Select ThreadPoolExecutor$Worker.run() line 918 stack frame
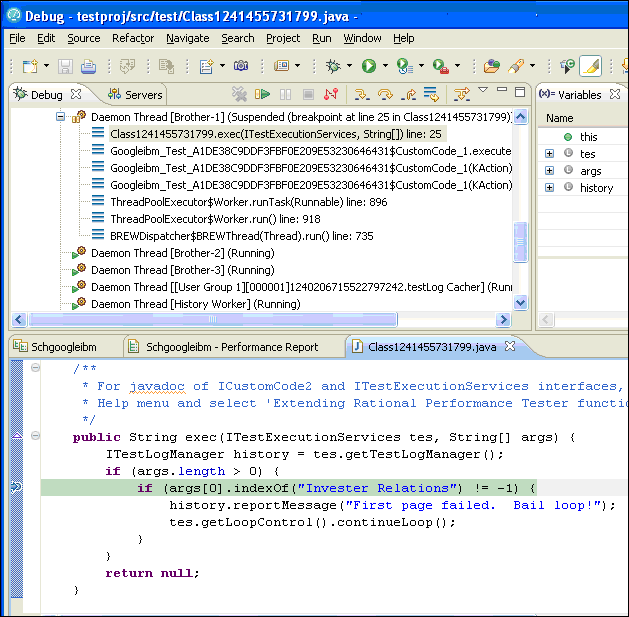This screenshot has width=629, height=617. click(214, 219)
